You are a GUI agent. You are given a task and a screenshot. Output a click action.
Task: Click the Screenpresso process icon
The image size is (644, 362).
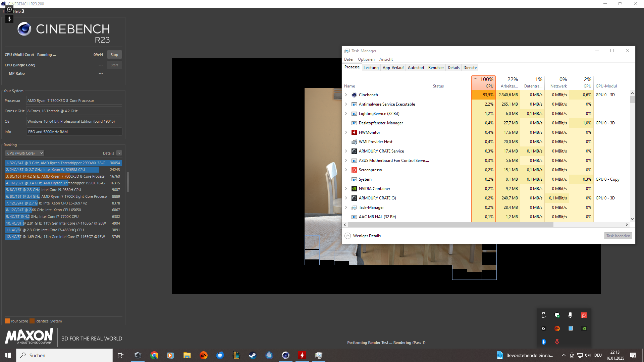click(x=354, y=170)
